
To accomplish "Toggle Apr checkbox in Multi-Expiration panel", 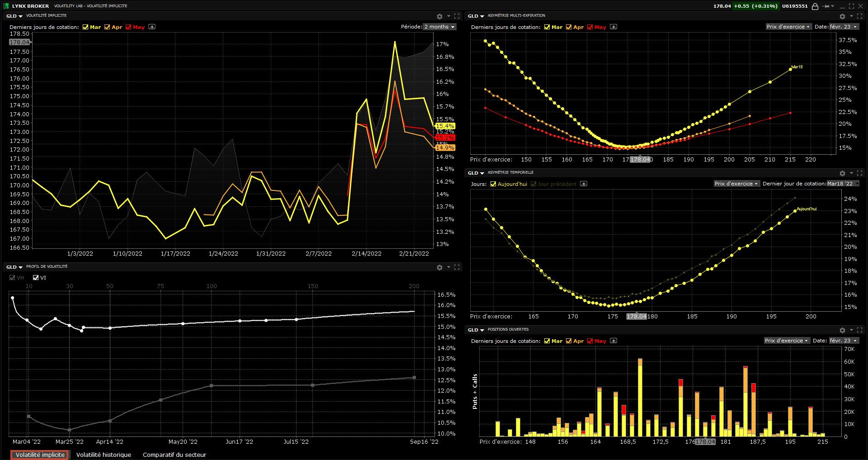I will tap(569, 27).
